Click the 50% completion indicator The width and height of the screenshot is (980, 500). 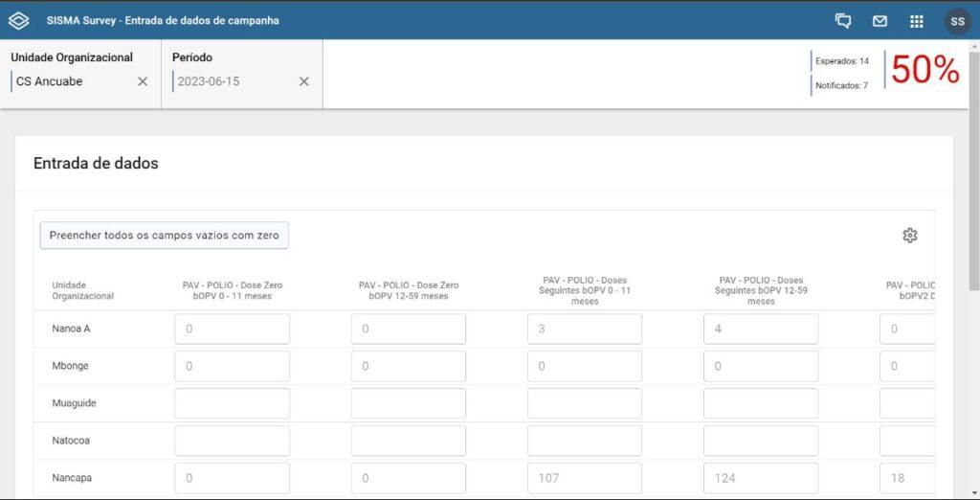(924, 71)
